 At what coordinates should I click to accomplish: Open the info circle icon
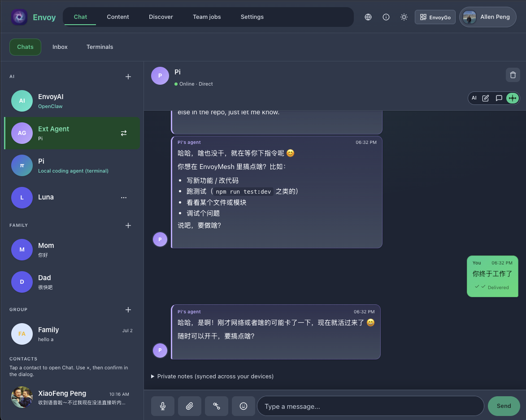pyautogui.click(x=386, y=17)
